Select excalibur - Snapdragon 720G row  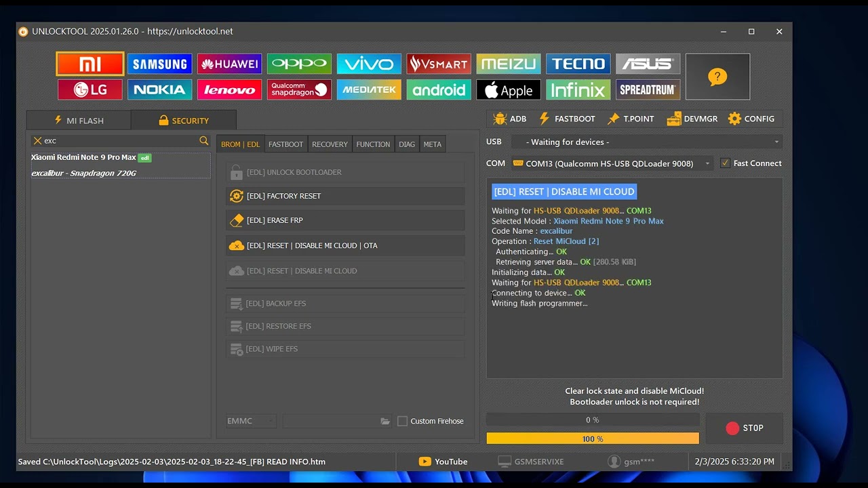[x=121, y=174]
